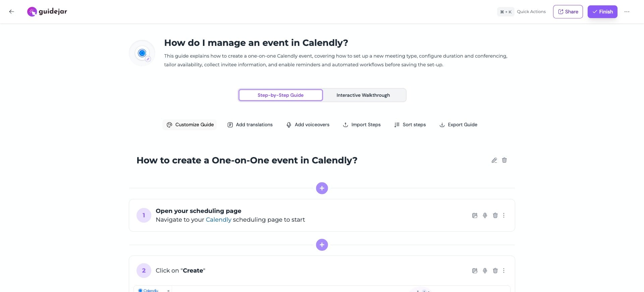Image resolution: width=644 pixels, height=292 pixels.
Task: Open the kebab menu for step 2
Action: 503,271
